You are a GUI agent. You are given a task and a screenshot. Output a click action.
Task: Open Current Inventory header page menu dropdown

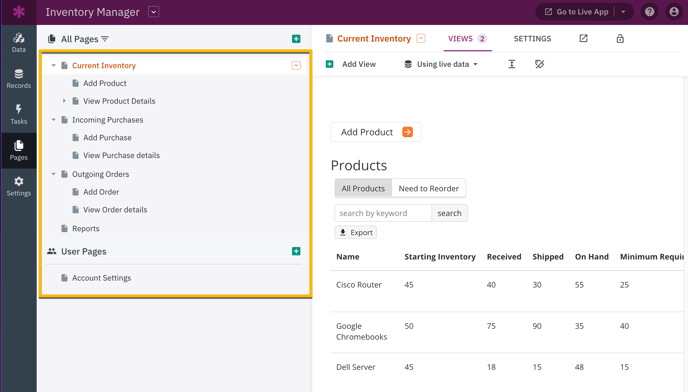[421, 38]
